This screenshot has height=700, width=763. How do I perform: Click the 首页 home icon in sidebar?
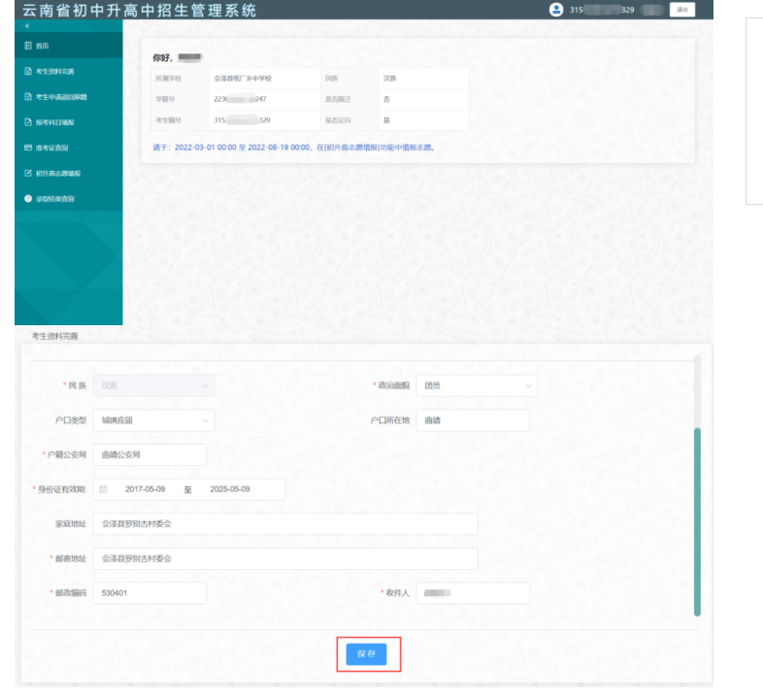[28, 46]
